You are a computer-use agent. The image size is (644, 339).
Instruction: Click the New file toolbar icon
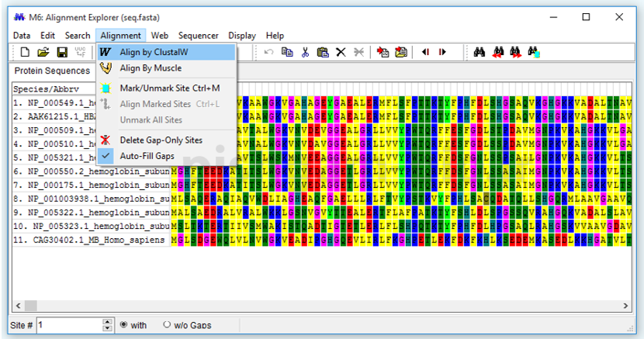click(25, 52)
